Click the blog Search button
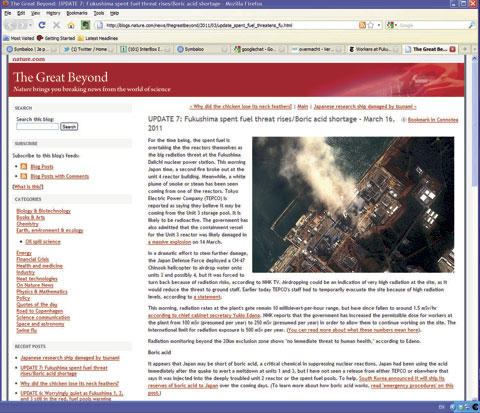The height and width of the screenshot is (413, 480). pyautogui.click(x=69, y=127)
